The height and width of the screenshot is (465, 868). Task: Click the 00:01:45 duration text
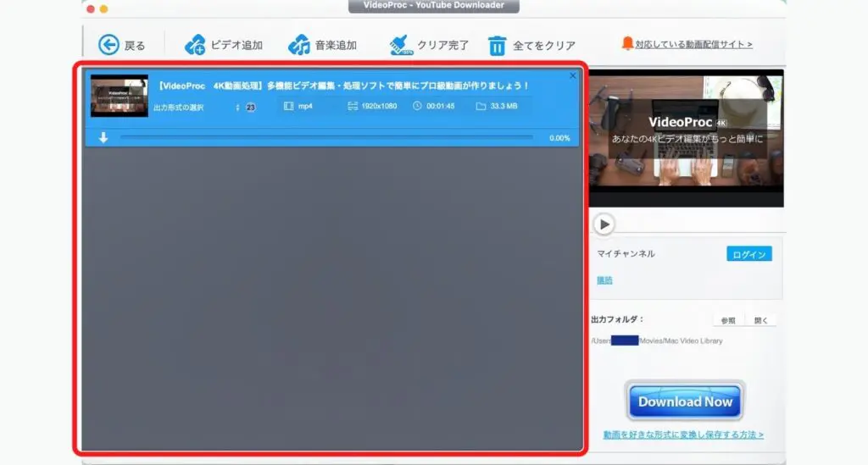click(x=441, y=106)
